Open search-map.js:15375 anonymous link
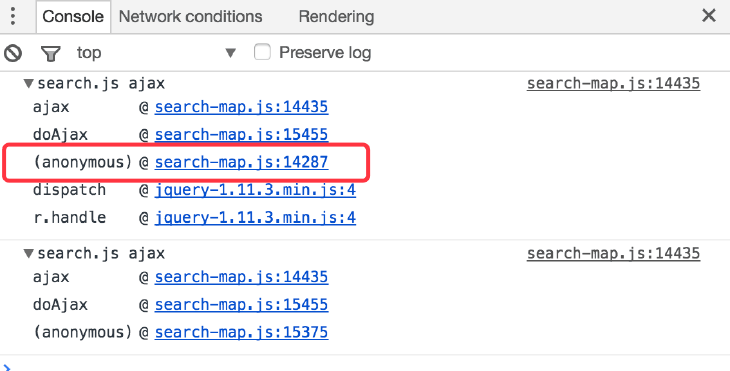This screenshot has height=371, width=730. [x=241, y=333]
